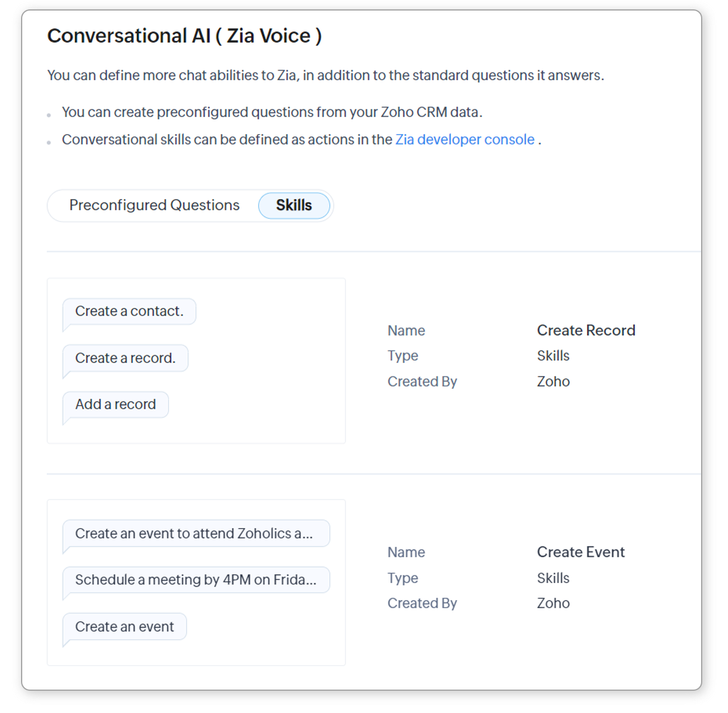Click the "You can define more chat abilities" description
Viewport: 728px width, 713px height.
click(x=325, y=76)
